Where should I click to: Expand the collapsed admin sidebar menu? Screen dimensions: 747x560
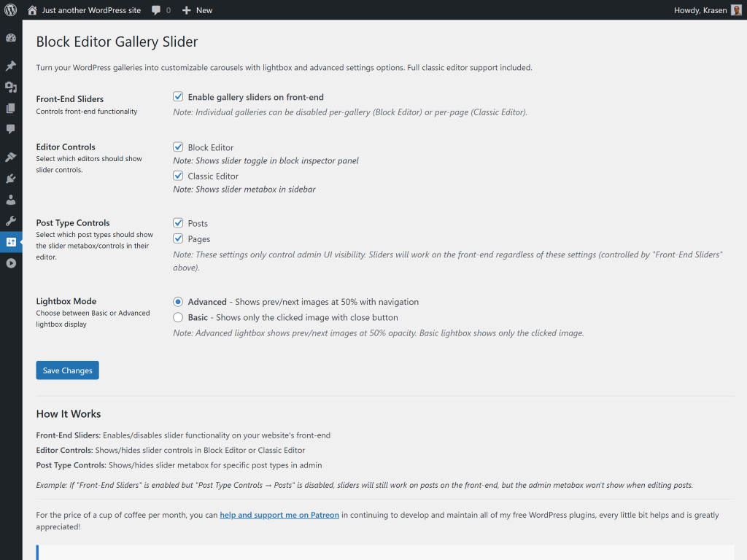(11, 263)
